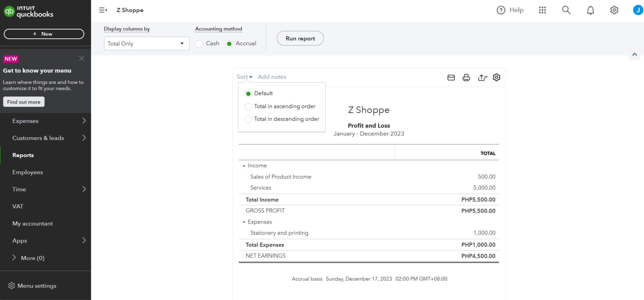Click the QuickBooks logo
The width and height of the screenshot is (644, 300).
(28, 12)
